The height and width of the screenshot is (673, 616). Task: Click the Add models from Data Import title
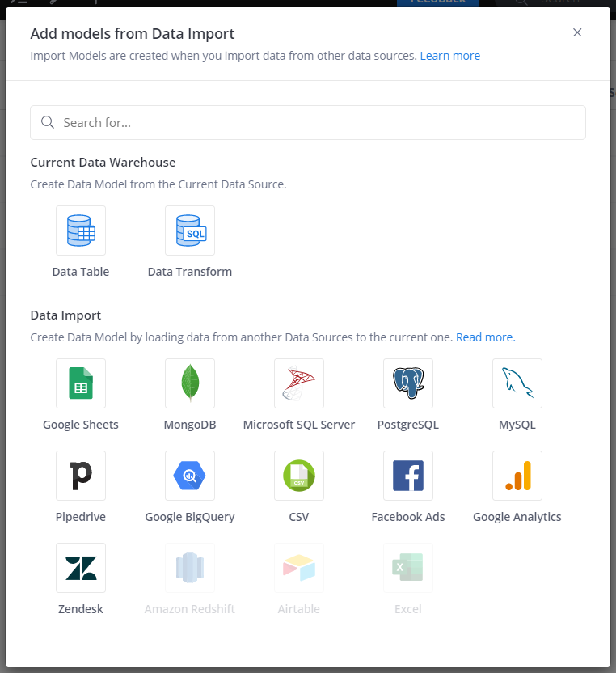[133, 33]
